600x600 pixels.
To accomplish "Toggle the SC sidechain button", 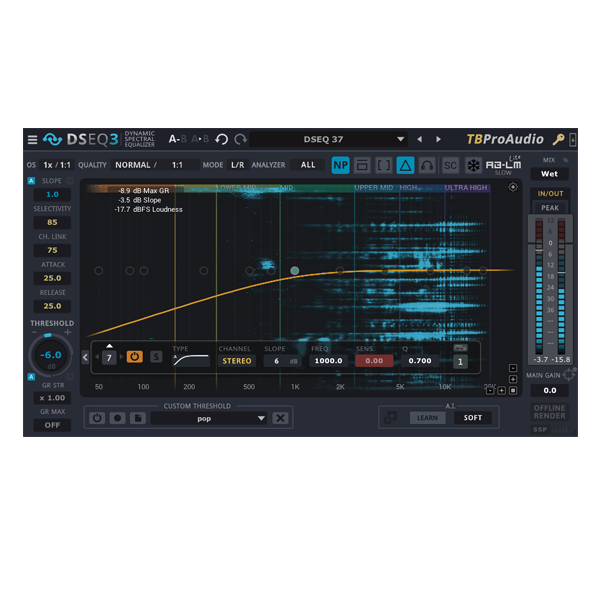I will click(x=450, y=165).
